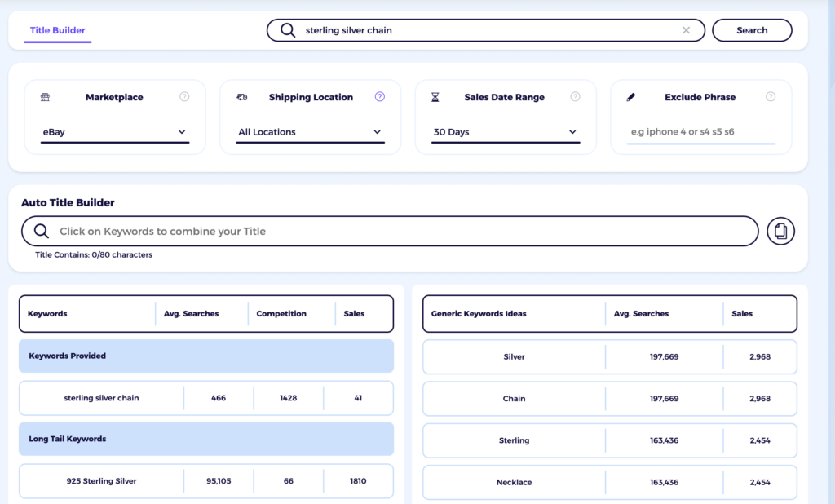Click inside the Exclude Phrase input field
The height and width of the screenshot is (504, 835).
(x=700, y=131)
